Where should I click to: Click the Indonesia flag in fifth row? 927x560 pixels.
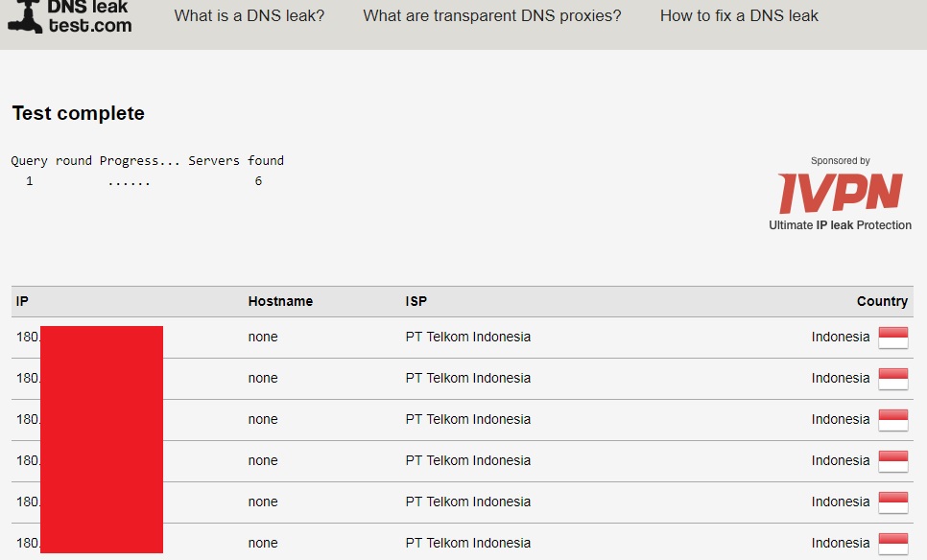[892, 502]
